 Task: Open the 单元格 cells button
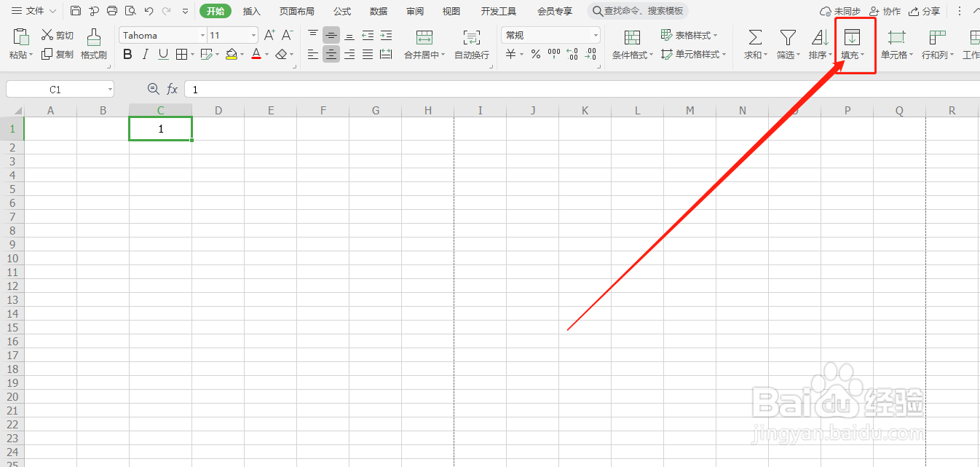pyautogui.click(x=896, y=44)
